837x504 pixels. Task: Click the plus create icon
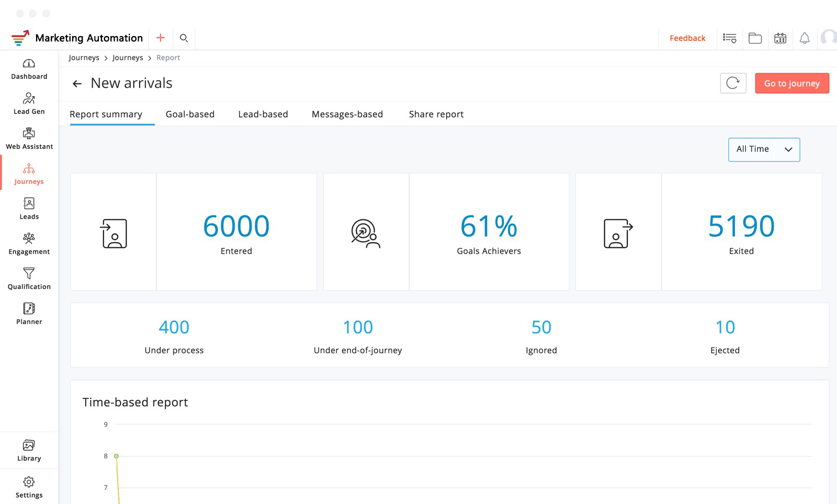click(161, 38)
